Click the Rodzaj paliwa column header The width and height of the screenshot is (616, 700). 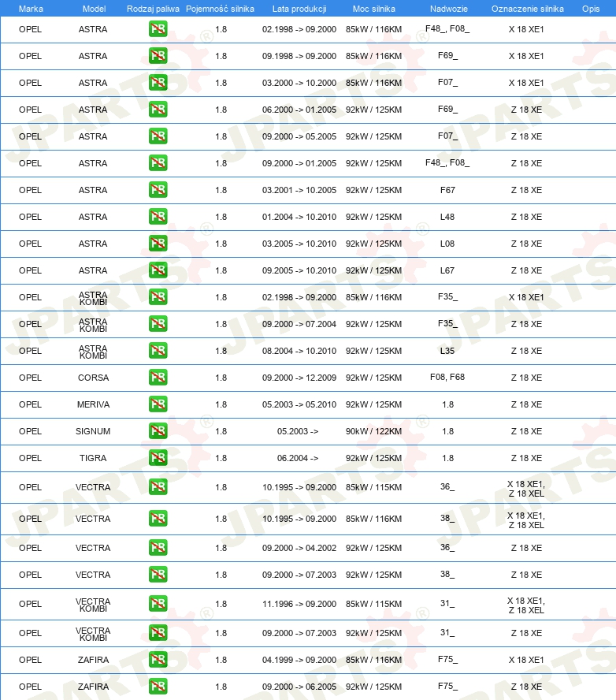(x=153, y=9)
